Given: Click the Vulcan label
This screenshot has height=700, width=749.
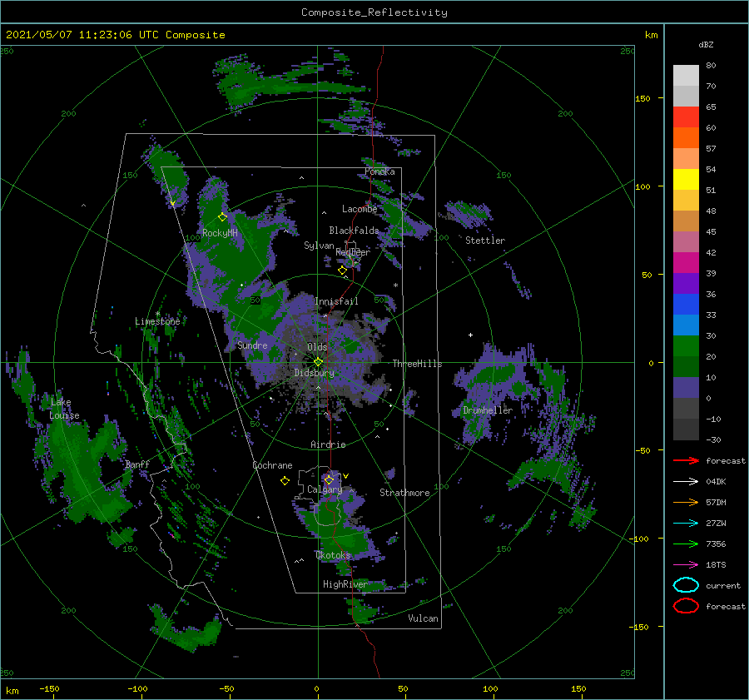Looking at the screenshot, I should 423,618.
